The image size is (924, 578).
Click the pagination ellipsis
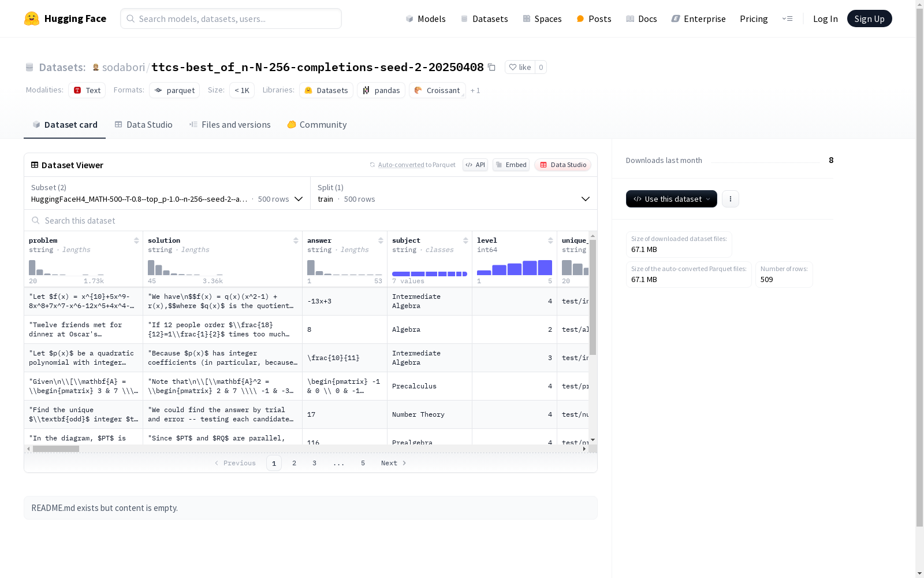338,463
